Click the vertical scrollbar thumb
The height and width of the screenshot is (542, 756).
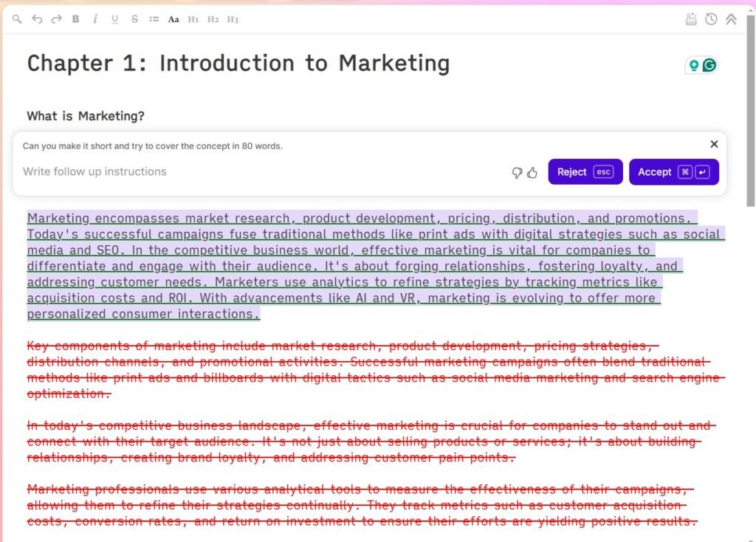click(751, 111)
